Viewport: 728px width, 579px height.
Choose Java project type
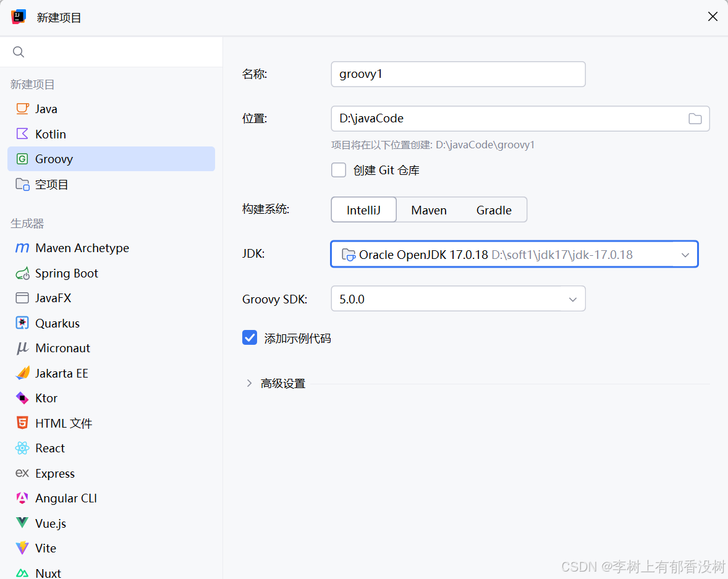[111, 109]
